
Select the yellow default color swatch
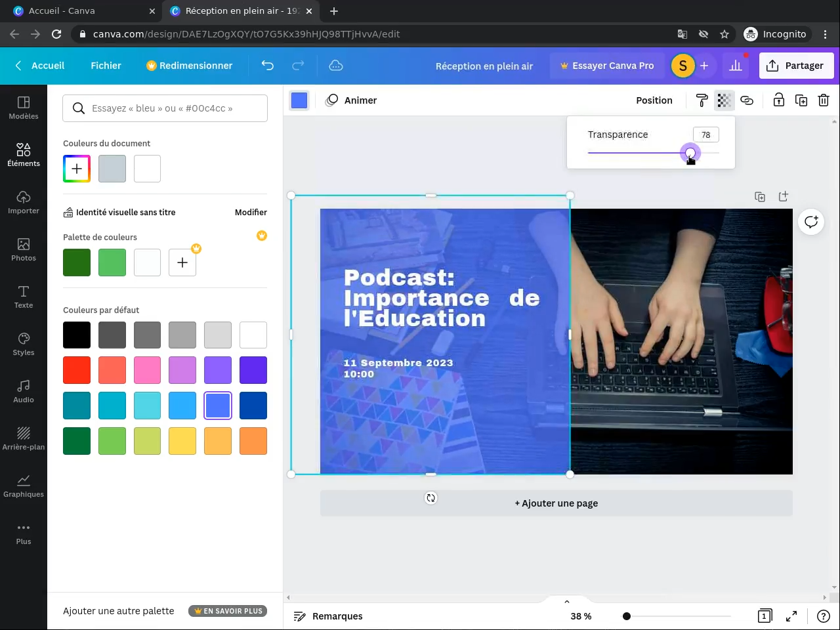(182, 441)
